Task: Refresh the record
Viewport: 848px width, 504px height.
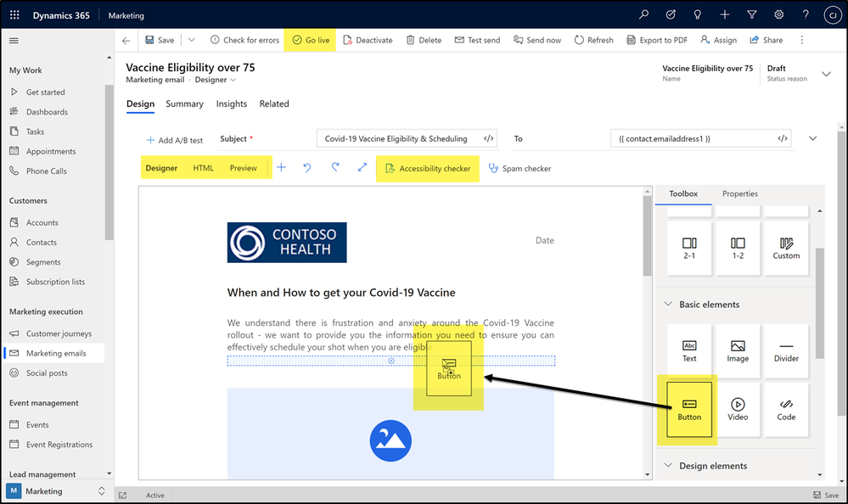Action: [x=594, y=40]
